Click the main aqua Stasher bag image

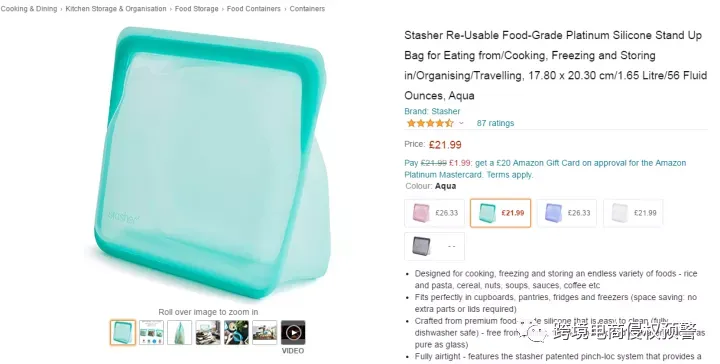(209, 161)
